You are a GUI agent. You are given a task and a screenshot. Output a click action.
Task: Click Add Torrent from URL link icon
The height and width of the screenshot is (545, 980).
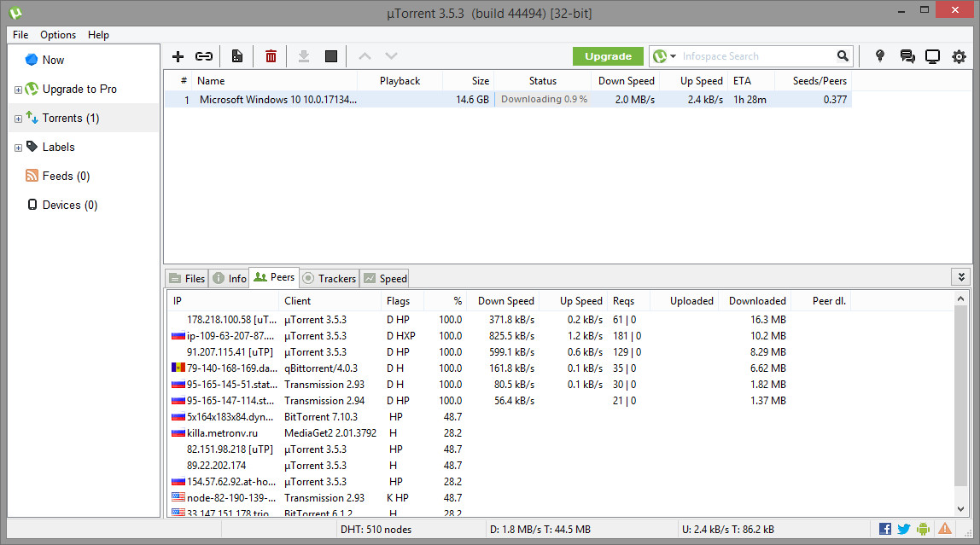(204, 56)
